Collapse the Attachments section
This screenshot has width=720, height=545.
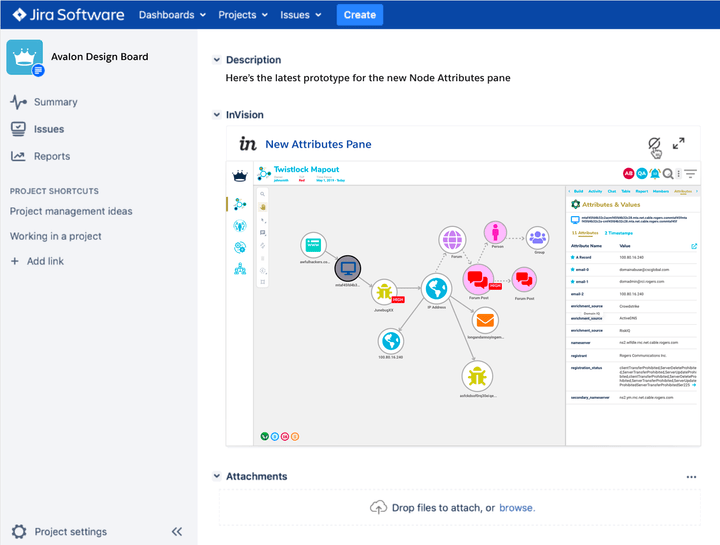pyautogui.click(x=217, y=477)
